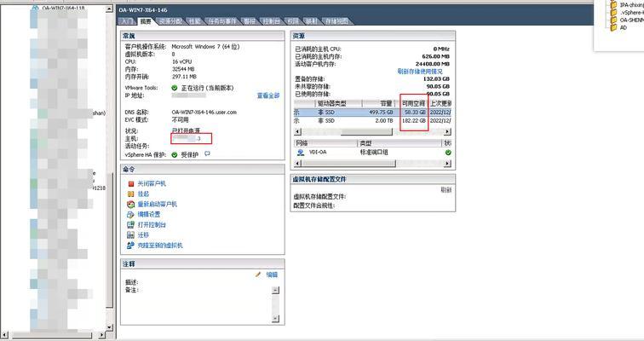Click the 类型 column header in network table
Screen dimensions: 644x341
click(400, 143)
